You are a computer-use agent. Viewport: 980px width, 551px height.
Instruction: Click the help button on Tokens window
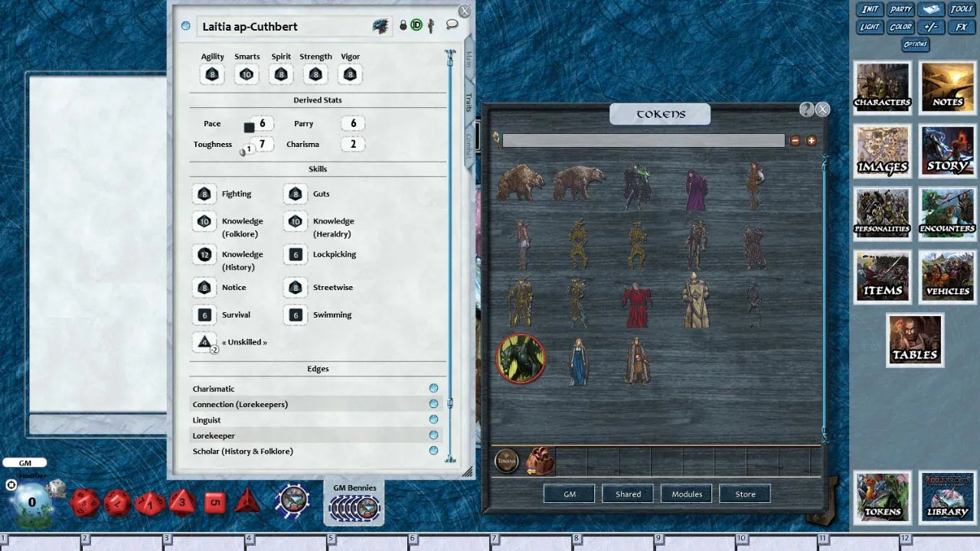806,109
